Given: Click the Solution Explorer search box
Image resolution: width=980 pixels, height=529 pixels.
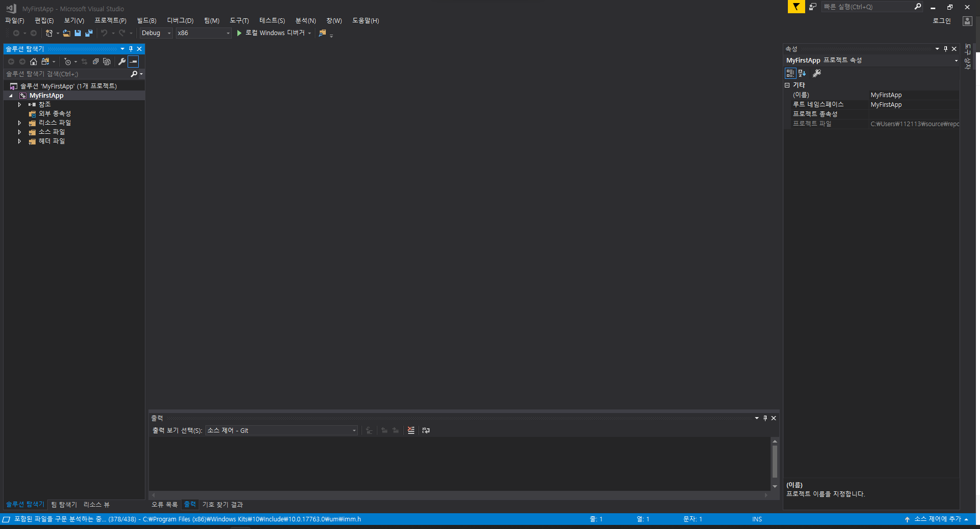Looking at the screenshot, I should tap(67, 74).
